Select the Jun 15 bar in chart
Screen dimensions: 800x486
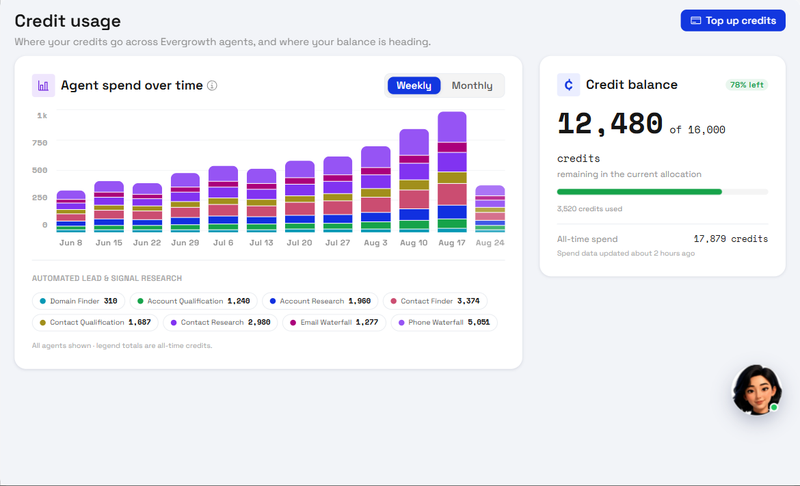click(109, 207)
